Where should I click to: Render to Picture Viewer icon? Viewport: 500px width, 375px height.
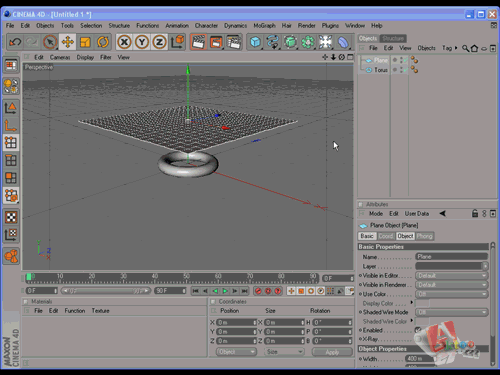(x=216, y=42)
